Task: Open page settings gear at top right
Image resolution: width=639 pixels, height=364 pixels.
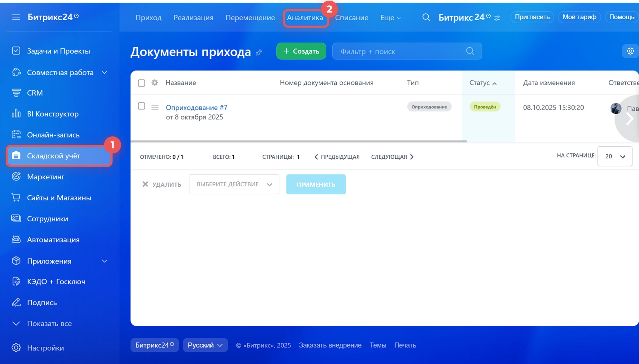Action: pos(630,51)
